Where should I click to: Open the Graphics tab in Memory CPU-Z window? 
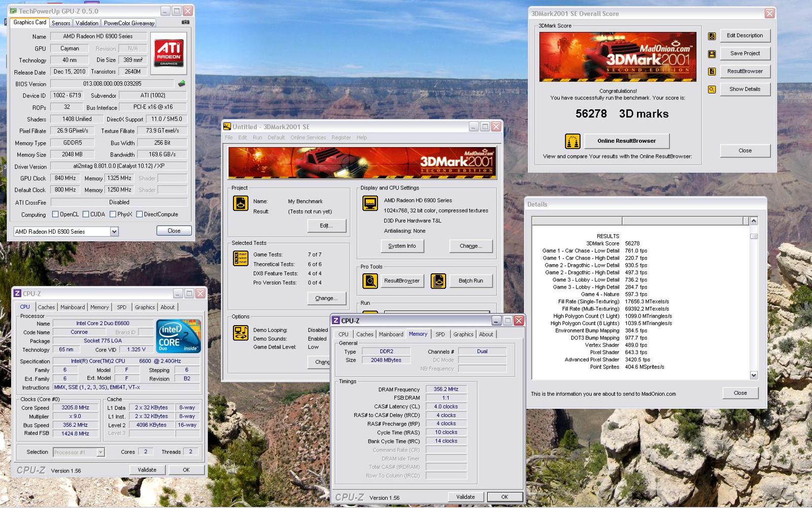click(463, 334)
